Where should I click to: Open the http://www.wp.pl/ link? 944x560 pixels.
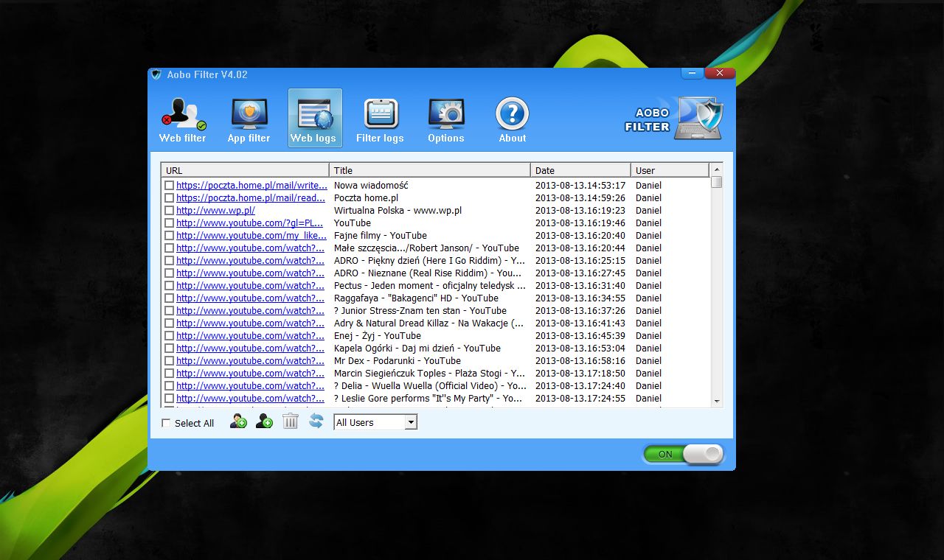(215, 211)
